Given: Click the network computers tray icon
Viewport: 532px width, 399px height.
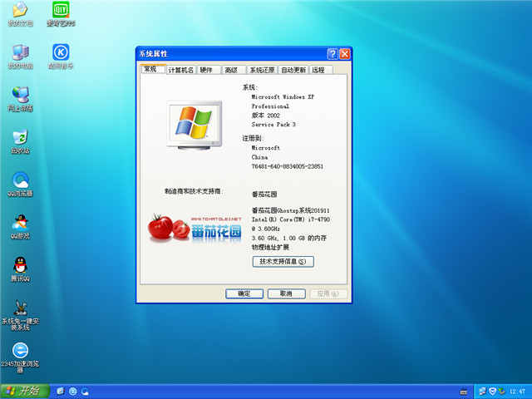Looking at the screenshot, I should click(482, 392).
